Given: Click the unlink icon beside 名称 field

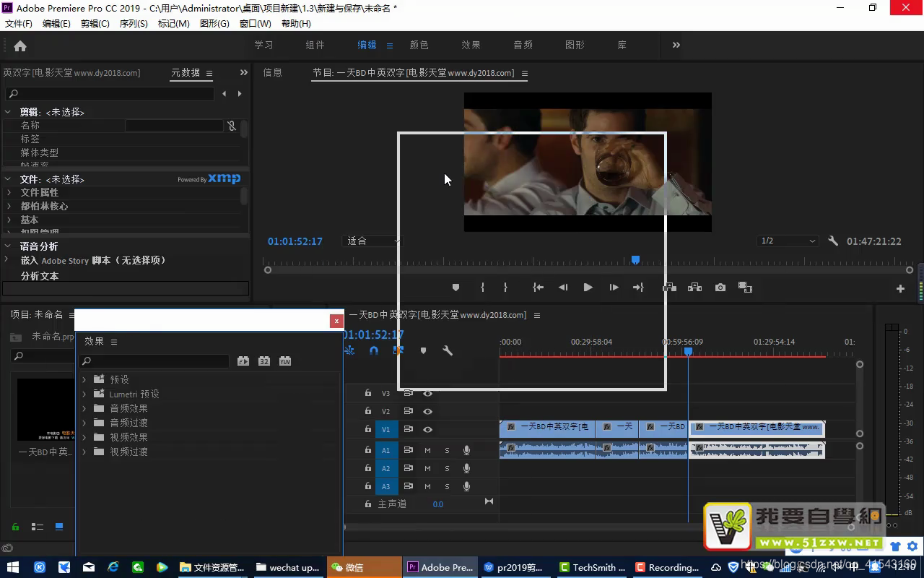Looking at the screenshot, I should tap(232, 126).
